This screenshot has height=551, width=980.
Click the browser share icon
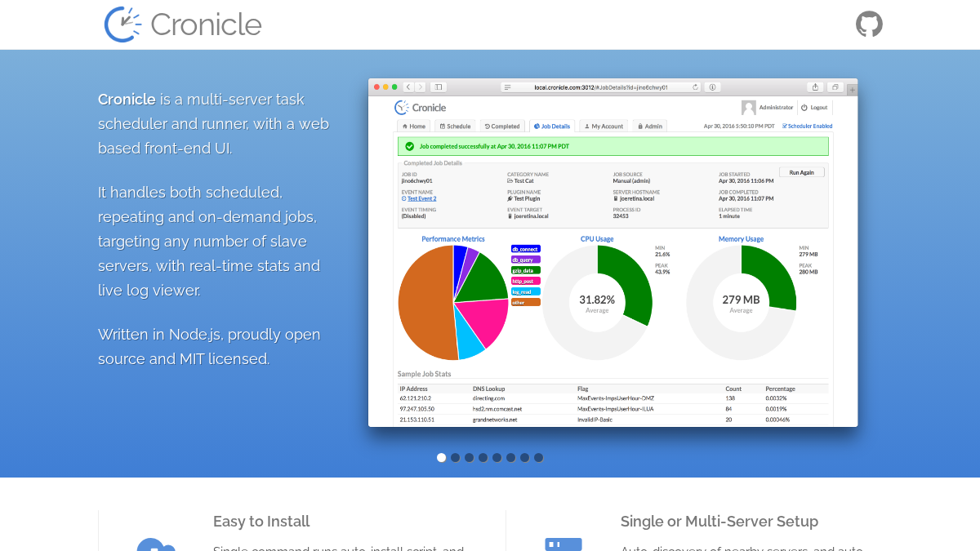[x=815, y=87]
